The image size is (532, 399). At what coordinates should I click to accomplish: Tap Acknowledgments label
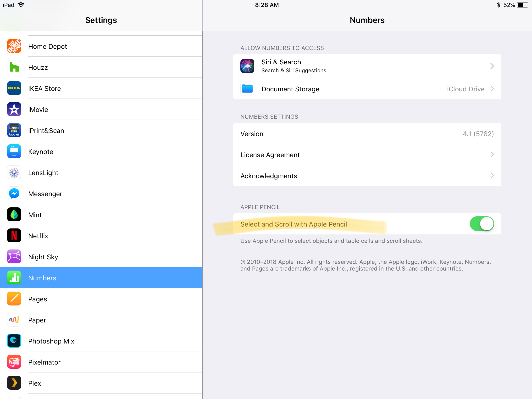tap(269, 176)
